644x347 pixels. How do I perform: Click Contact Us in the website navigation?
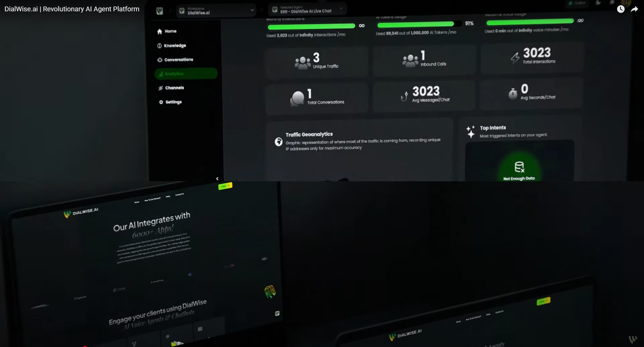tap(180, 194)
